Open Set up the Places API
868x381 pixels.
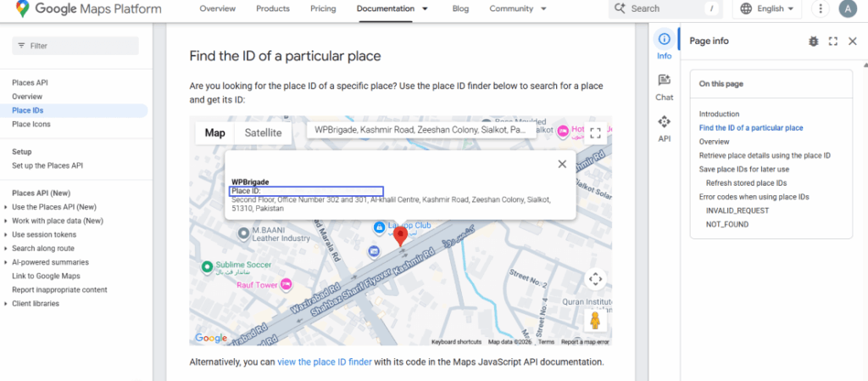(47, 165)
